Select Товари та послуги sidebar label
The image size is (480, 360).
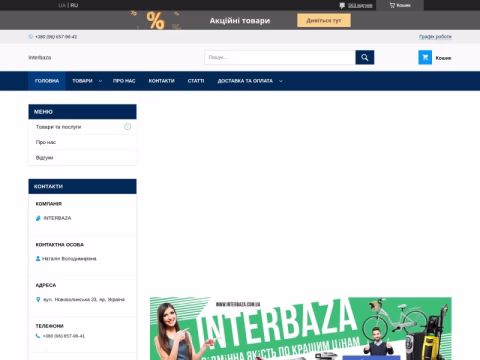click(x=58, y=127)
